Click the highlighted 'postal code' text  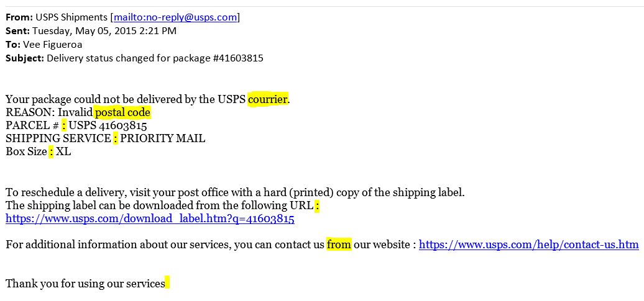tap(122, 112)
